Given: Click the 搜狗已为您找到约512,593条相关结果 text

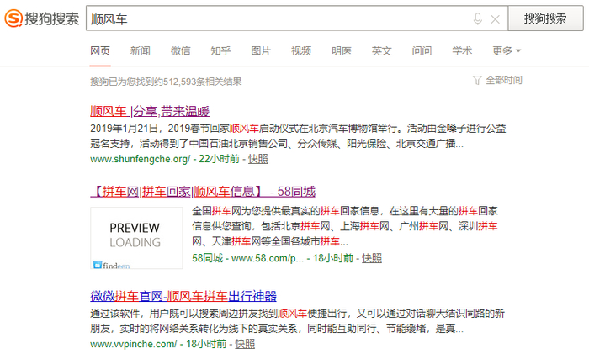Looking at the screenshot, I should tap(166, 82).
